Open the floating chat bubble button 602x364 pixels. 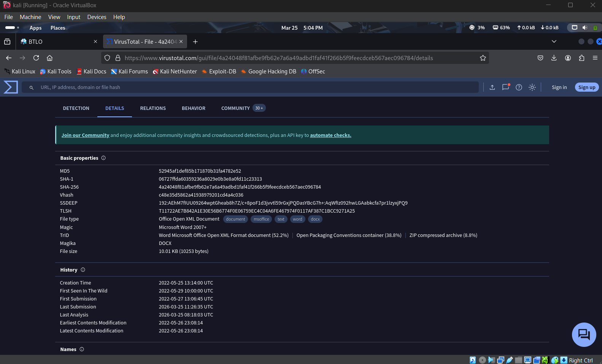(x=584, y=335)
